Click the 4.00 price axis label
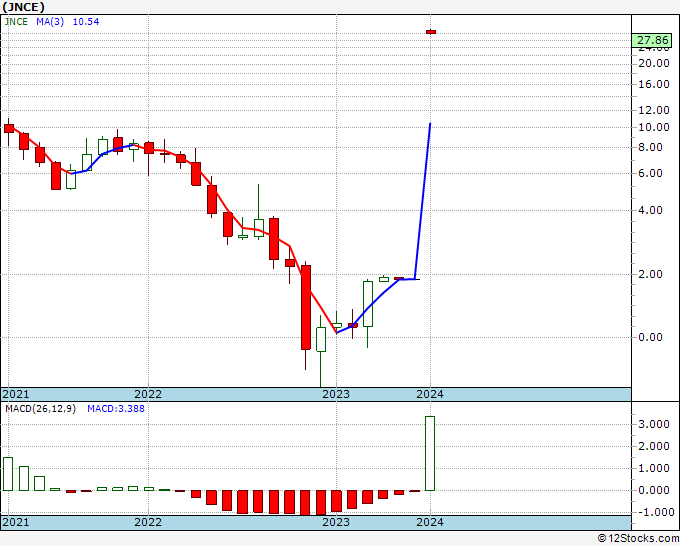 tap(650, 210)
